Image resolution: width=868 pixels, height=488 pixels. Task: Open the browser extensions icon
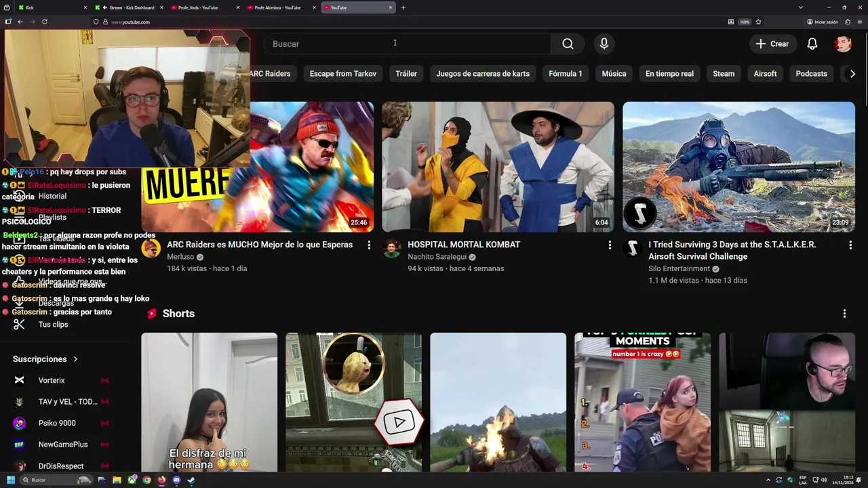point(848,22)
